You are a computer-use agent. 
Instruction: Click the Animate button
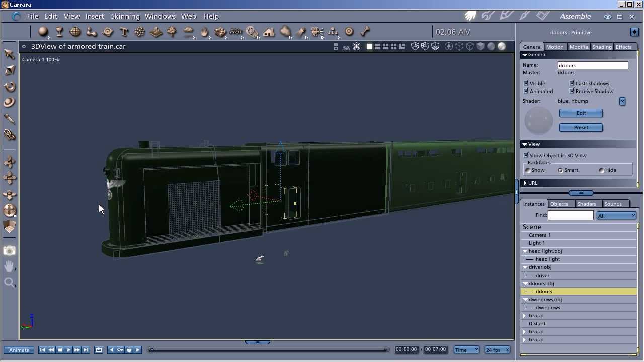pyautogui.click(x=19, y=350)
